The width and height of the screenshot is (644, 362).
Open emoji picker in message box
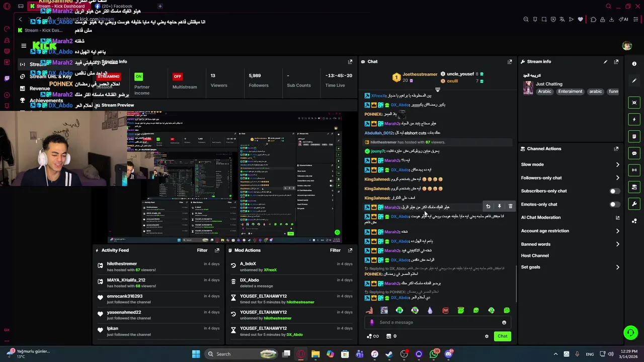click(504, 323)
